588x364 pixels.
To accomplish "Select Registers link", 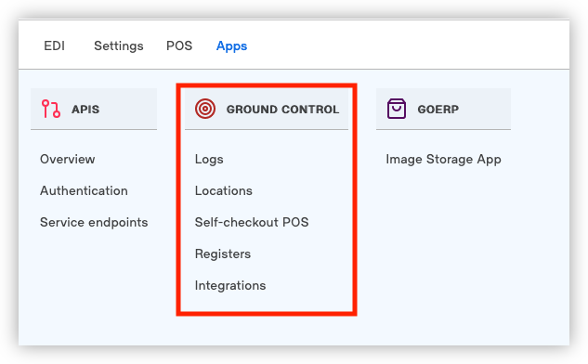I will point(223,254).
